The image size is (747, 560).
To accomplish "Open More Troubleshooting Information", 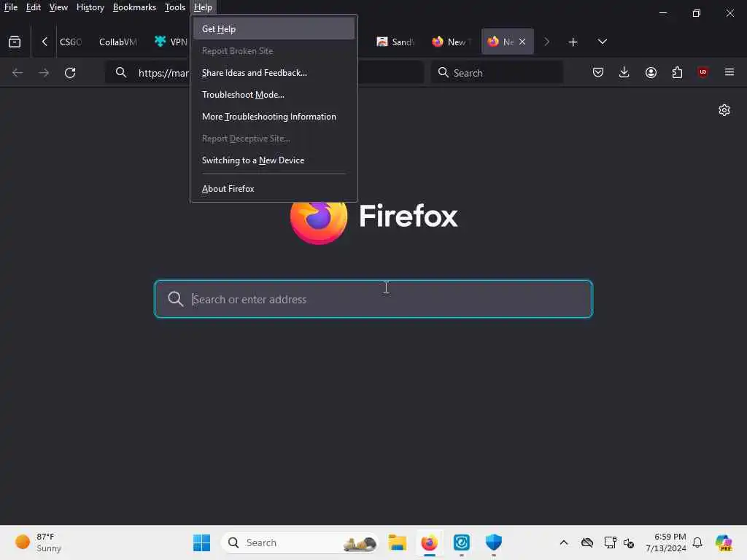I will [274, 116].
